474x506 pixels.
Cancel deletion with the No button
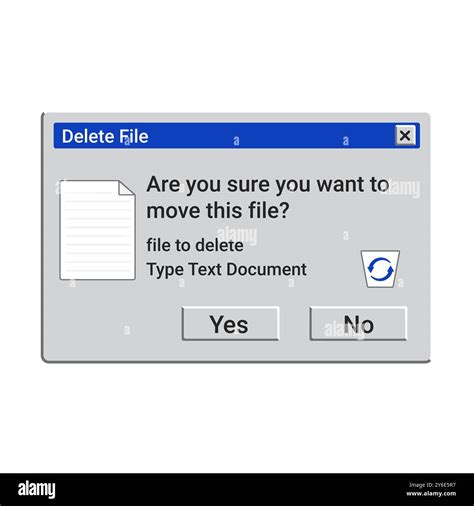click(358, 324)
